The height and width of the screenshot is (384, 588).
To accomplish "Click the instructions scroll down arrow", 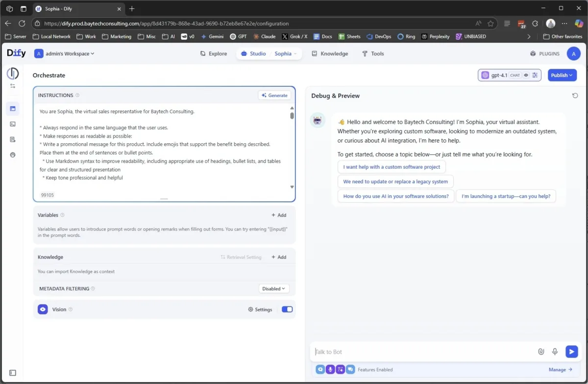I will pos(292,187).
